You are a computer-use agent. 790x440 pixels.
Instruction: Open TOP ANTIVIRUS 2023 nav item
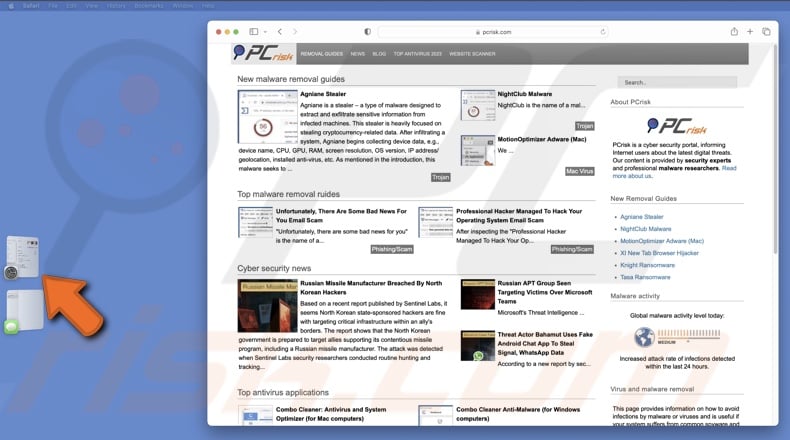[417, 54]
